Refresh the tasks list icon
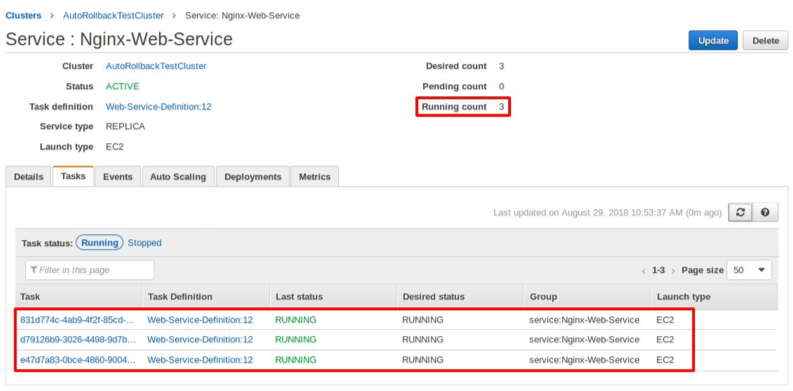 click(x=740, y=213)
